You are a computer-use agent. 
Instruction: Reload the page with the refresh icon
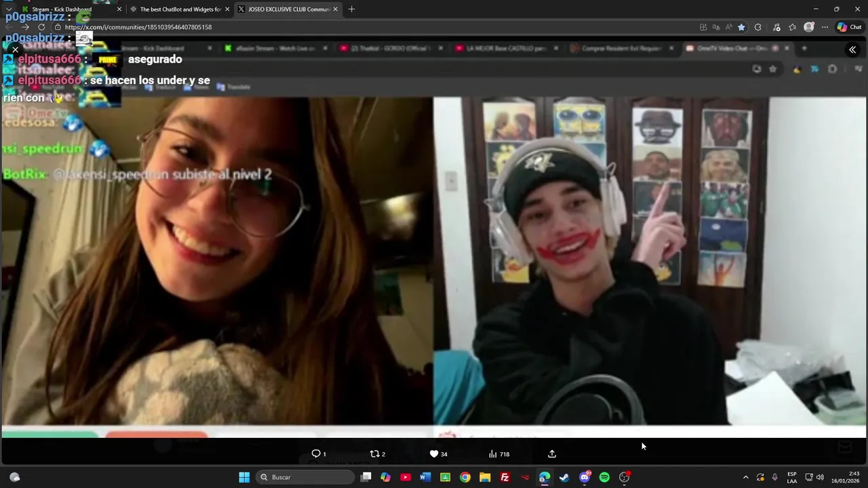[41, 27]
